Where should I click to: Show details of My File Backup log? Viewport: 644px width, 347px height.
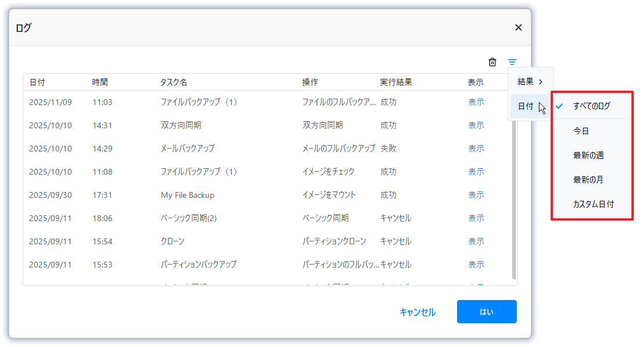tap(476, 195)
